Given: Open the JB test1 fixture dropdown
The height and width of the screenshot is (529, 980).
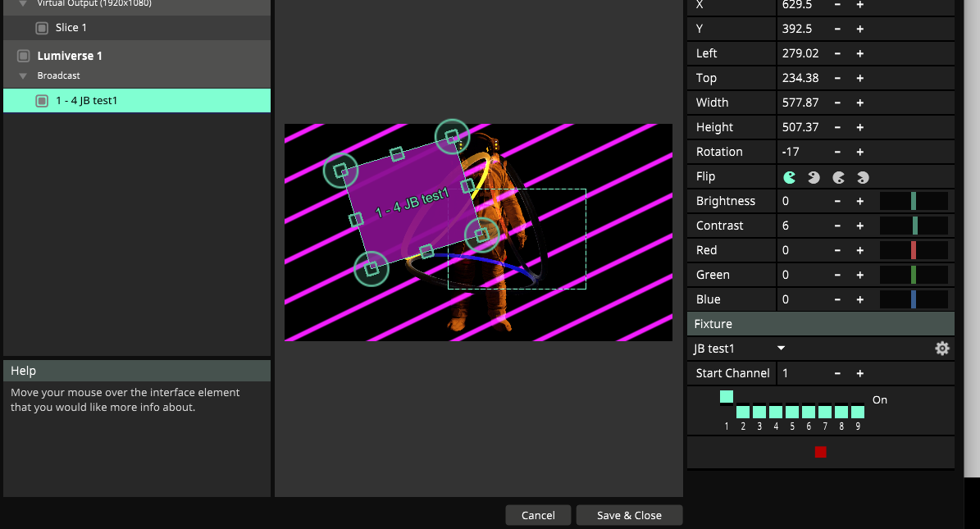Looking at the screenshot, I should point(781,349).
